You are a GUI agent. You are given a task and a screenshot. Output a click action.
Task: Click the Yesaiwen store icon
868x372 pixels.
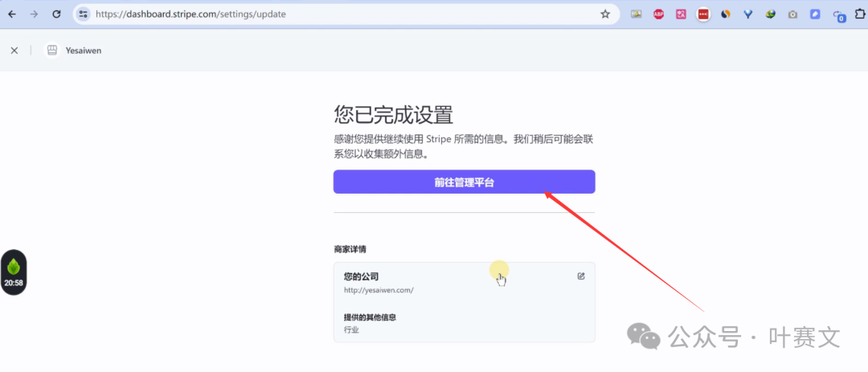(52, 51)
